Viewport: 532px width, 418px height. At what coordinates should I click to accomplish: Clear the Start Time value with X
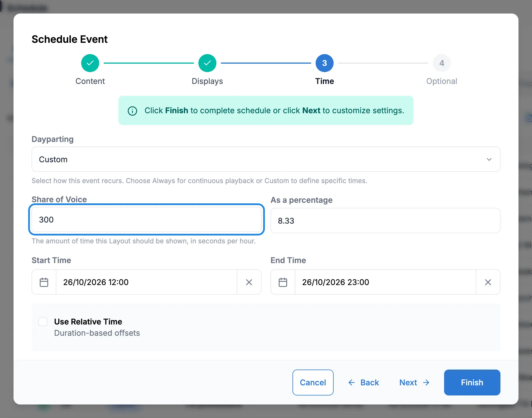(249, 282)
